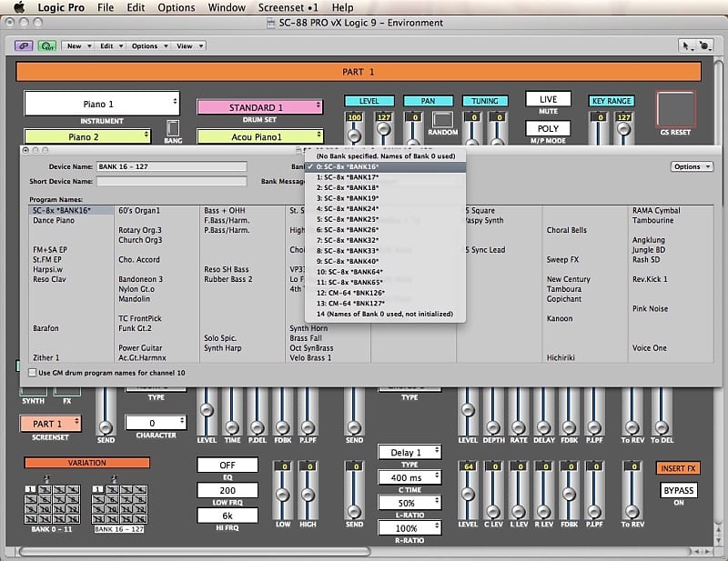Select Choral Bells program name
The width and height of the screenshot is (728, 561).
(x=566, y=230)
